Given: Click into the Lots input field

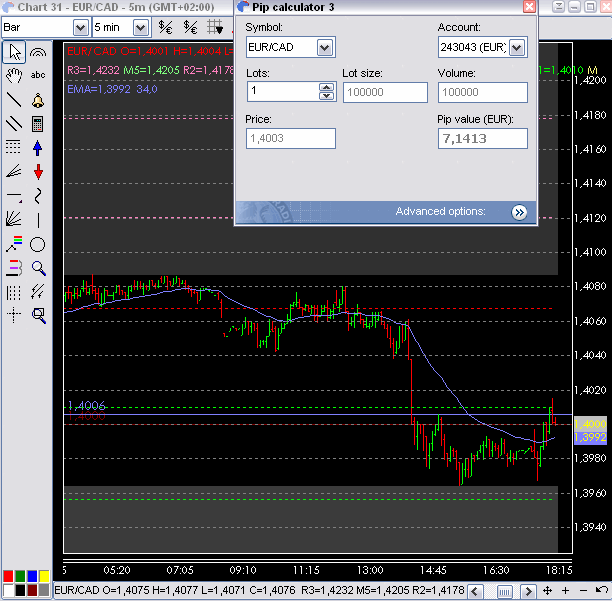Looking at the screenshot, I should pos(282,92).
